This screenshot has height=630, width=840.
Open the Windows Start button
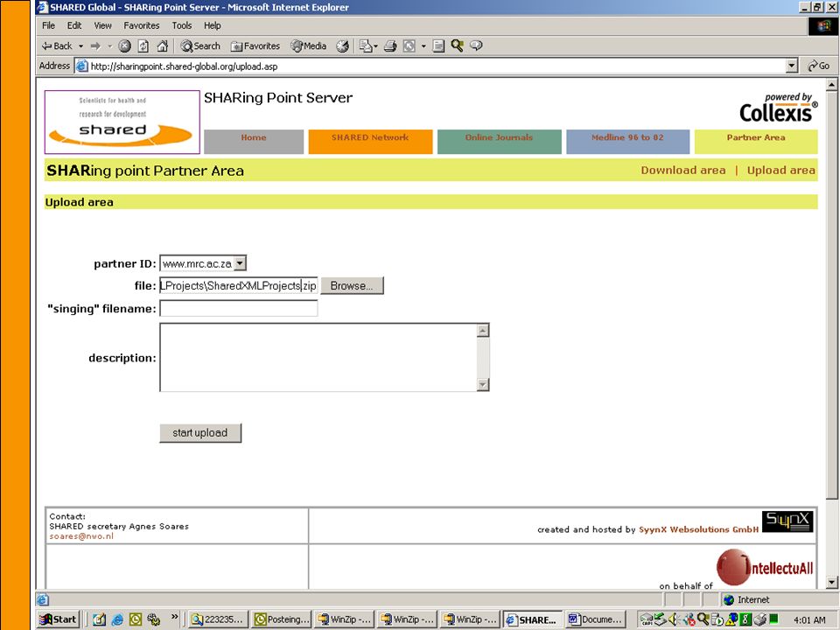tap(59, 619)
